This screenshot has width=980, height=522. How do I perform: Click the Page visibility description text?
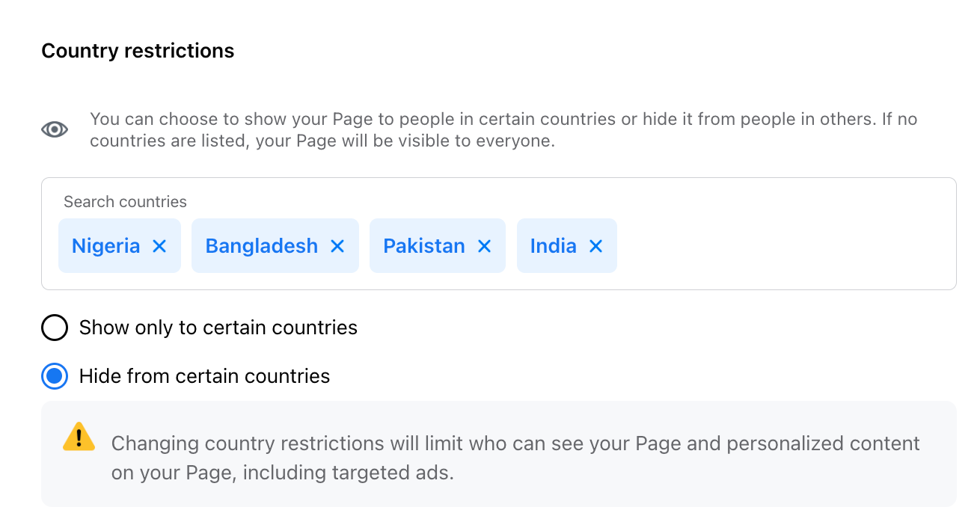(x=503, y=130)
